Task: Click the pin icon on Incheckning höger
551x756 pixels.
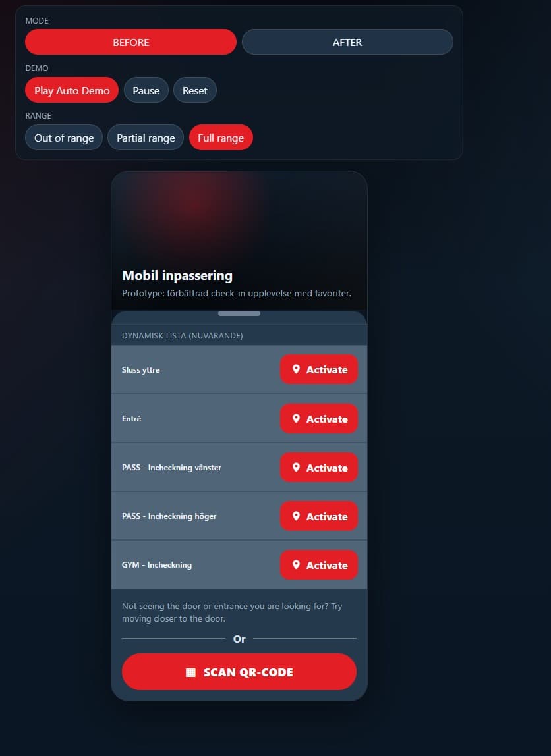Action: [296, 516]
